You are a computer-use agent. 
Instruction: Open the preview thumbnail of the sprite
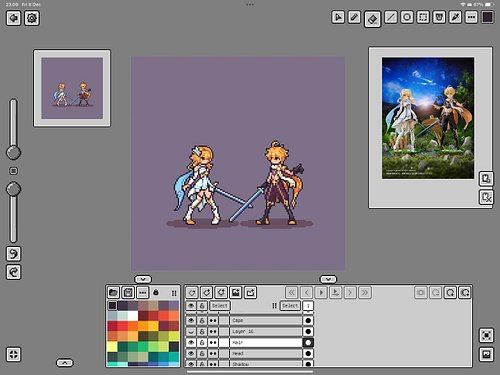tap(72, 88)
